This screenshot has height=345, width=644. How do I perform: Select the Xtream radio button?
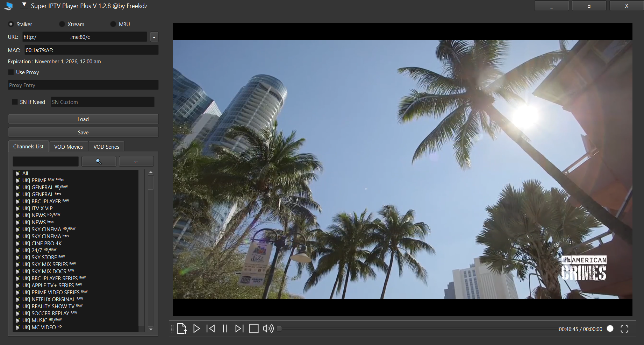[62, 24]
